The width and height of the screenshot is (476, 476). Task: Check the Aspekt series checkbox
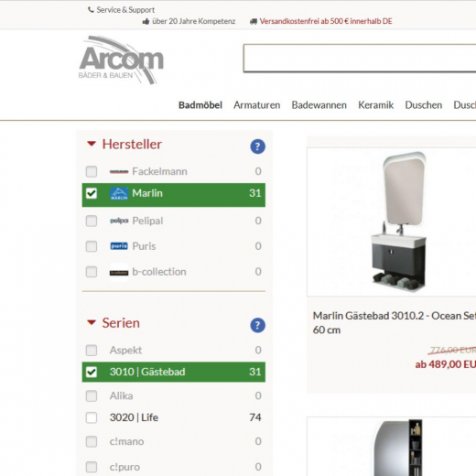point(92,351)
